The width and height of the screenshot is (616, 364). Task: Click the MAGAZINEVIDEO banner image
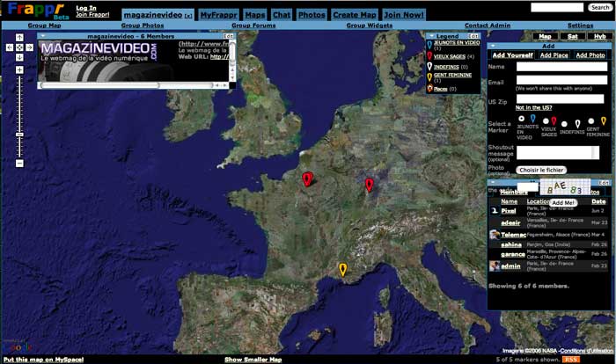[x=106, y=61]
